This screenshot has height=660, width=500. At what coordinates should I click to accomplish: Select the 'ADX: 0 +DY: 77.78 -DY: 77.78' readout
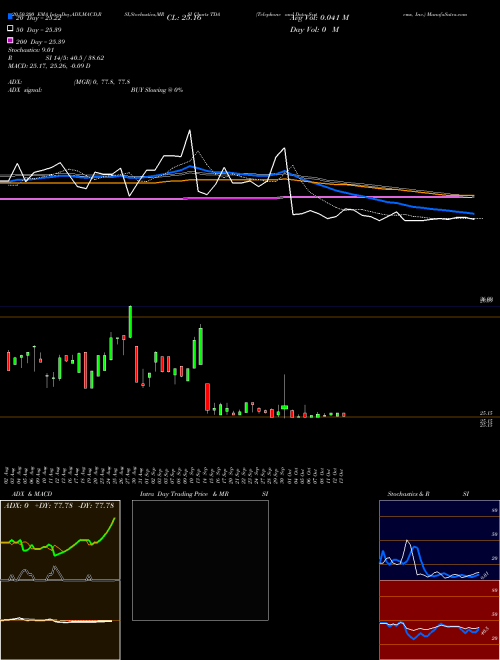pos(59,506)
